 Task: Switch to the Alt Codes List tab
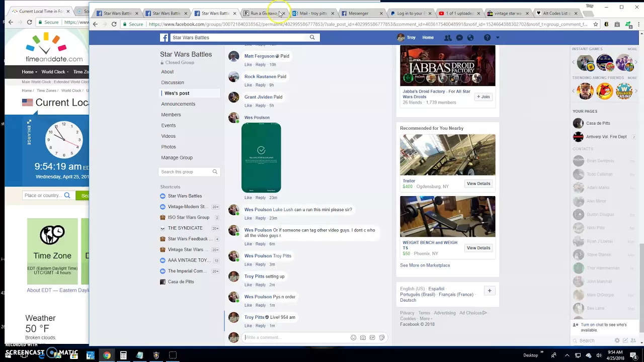coord(556,14)
